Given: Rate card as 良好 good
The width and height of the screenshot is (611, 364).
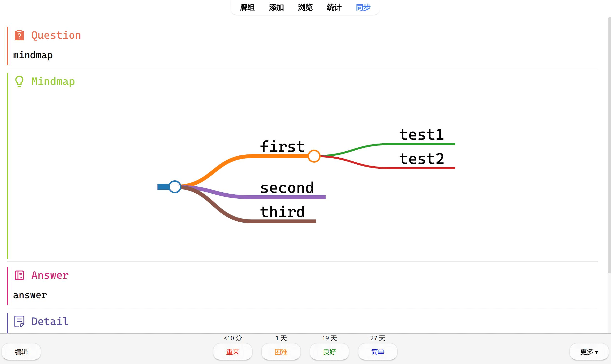Looking at the screenshot, I should (329, 352).
